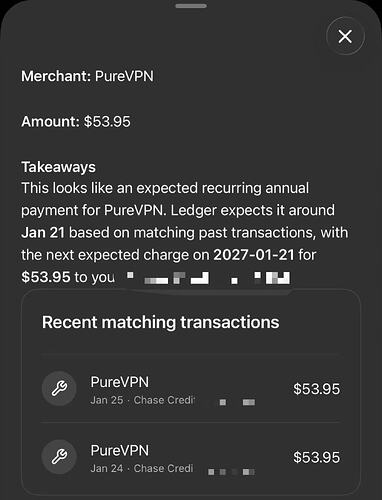
Task: Select bold $53.95 in Takeaways paragraph
Action: (x=46, y=277)
